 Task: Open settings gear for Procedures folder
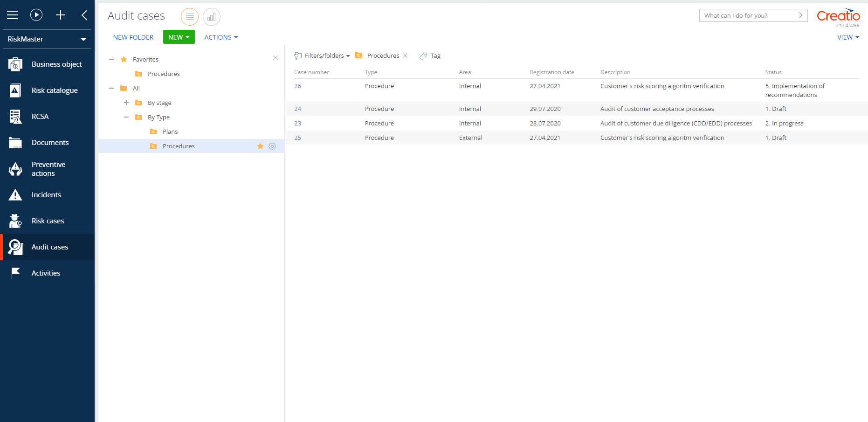(x=272, y=146)
